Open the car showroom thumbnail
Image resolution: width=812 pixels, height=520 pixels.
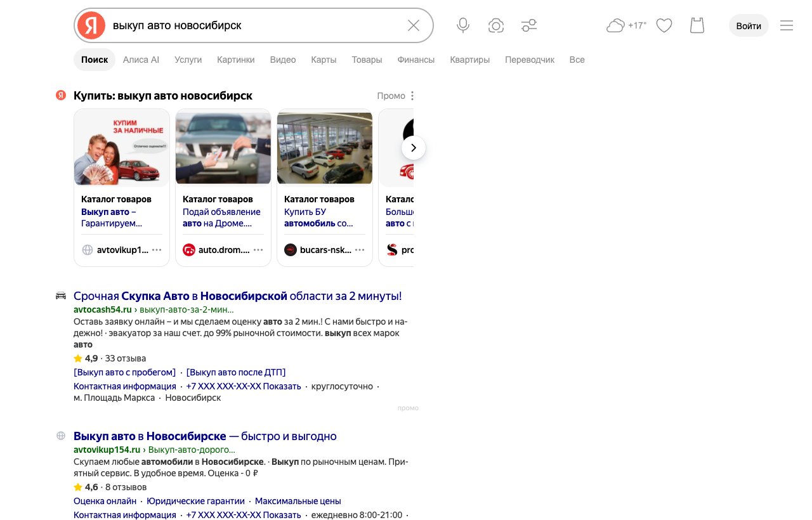point(325,147)
